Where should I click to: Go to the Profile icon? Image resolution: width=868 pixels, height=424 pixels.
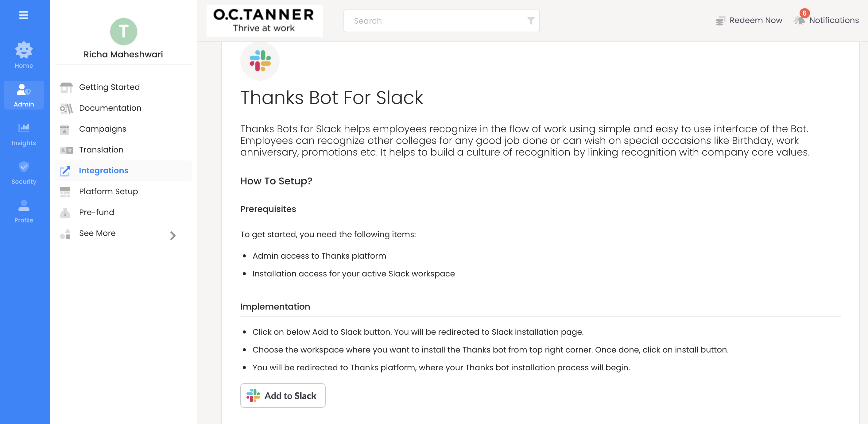(x=24, y=206)
